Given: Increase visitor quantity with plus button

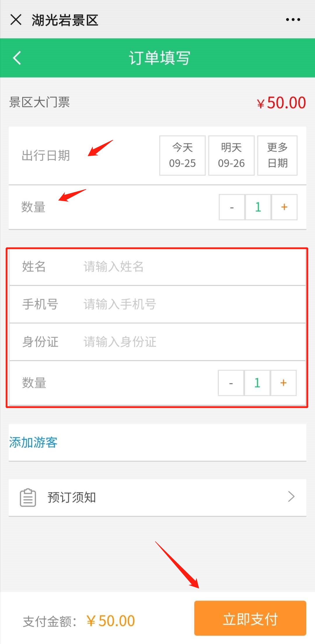Looking at the screenshot, I should [283, 383].
